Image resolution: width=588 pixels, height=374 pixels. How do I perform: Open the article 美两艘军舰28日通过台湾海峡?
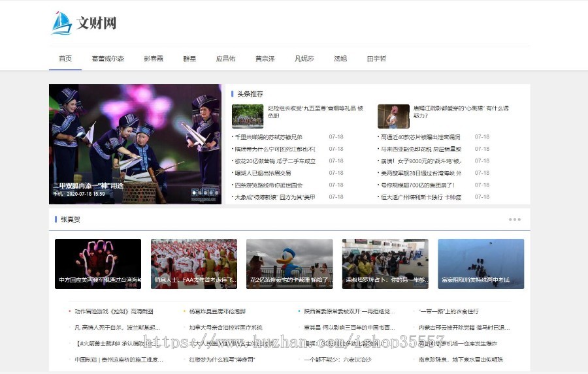421,173
